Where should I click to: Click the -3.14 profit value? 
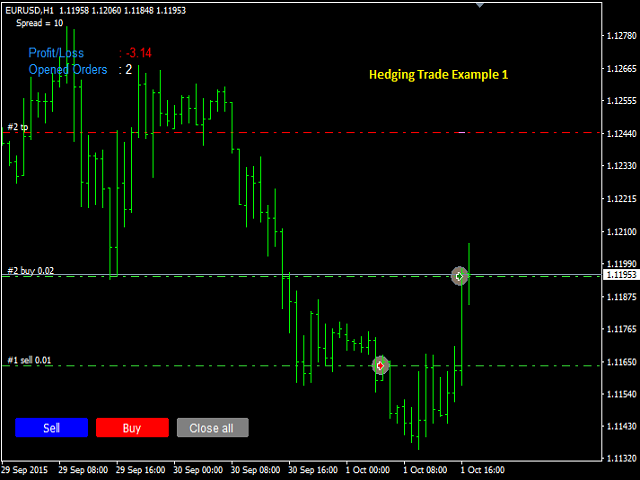tap(139, 53)
